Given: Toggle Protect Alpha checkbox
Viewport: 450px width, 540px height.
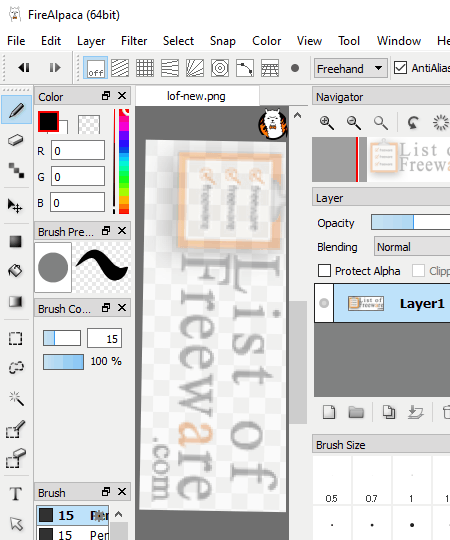Looking at the screenshot, I should (324, 271).
